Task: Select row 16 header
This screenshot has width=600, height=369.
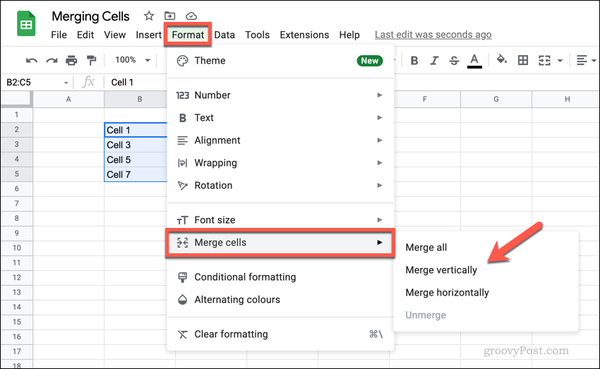Action: (16, 336)
